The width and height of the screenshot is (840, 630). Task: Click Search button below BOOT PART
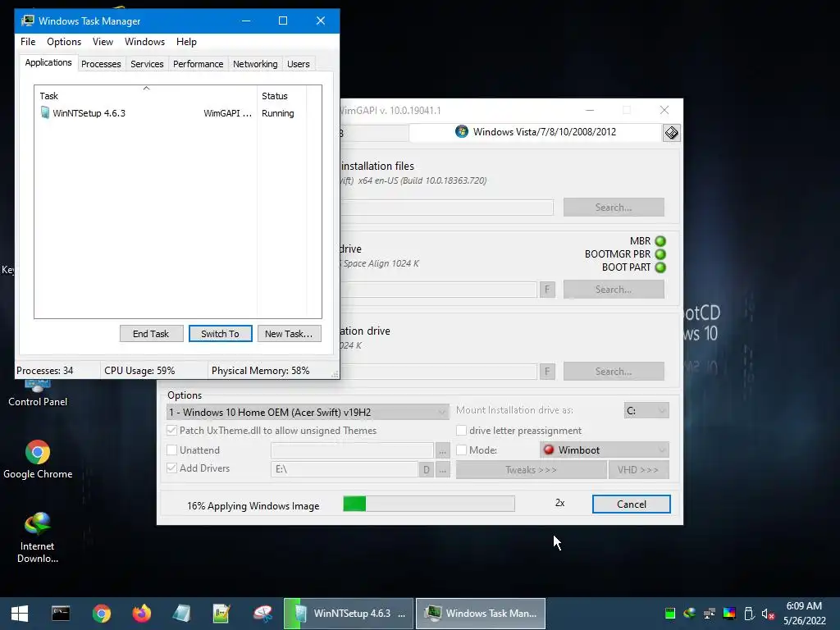click(x=614, y=290)
